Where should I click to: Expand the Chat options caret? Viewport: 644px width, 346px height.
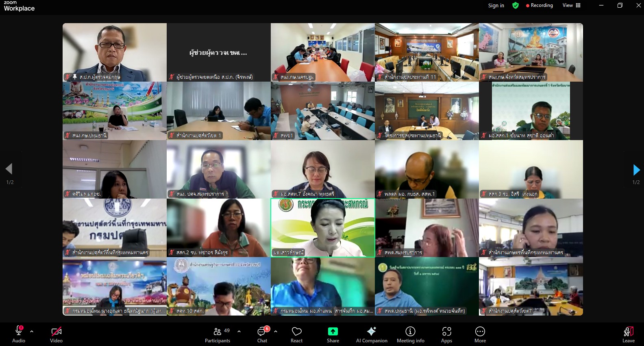pyautogui.click(x=276, y=331)
